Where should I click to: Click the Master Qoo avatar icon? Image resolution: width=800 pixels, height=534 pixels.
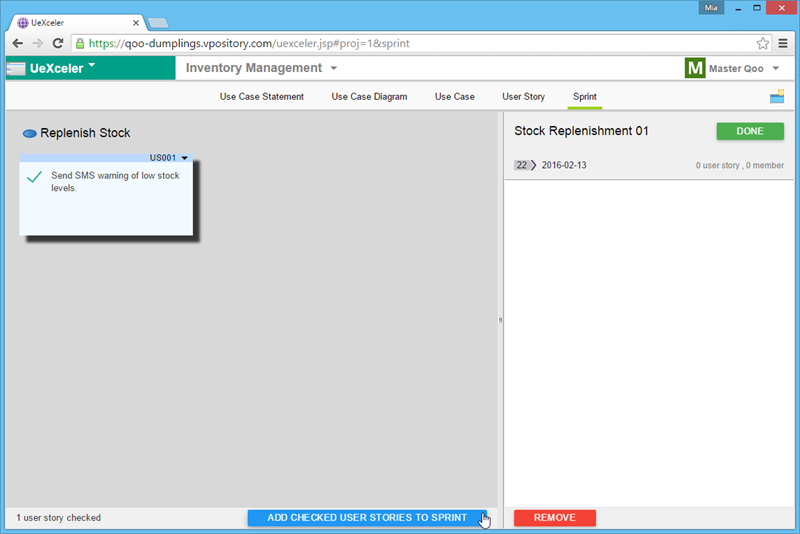pyautogui.click(x=695, y=68)
